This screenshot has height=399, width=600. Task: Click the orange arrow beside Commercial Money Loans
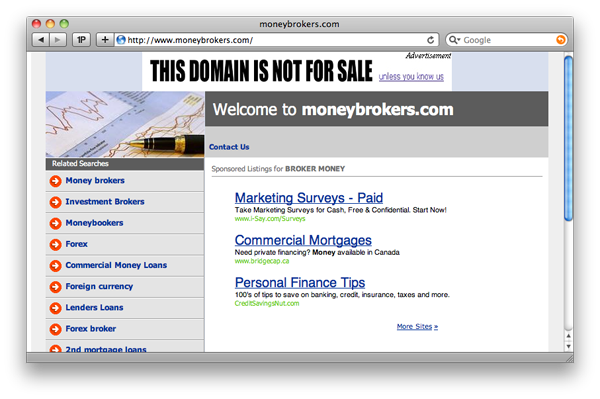55,265
